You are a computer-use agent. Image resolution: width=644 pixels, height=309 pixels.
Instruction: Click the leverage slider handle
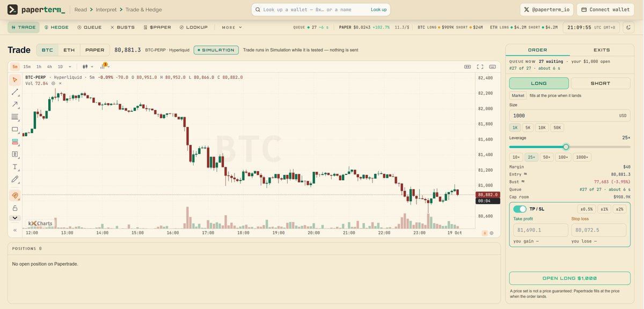click(x=566, y=146)
